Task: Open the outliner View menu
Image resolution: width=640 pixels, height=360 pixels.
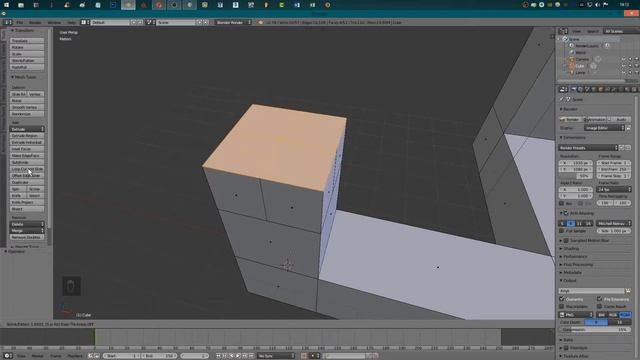Action: (576, 31)
